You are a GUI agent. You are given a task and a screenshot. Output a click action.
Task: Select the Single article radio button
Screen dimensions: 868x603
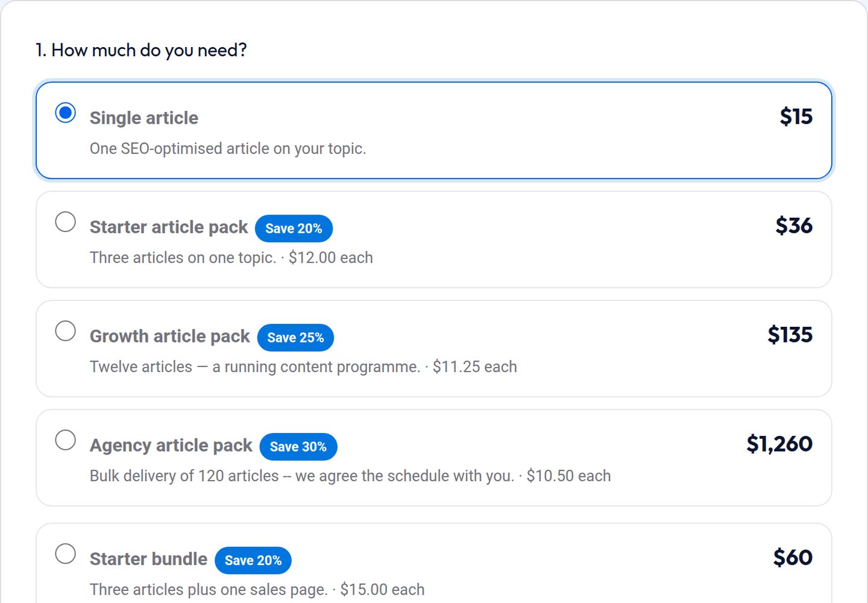(65, 113)
